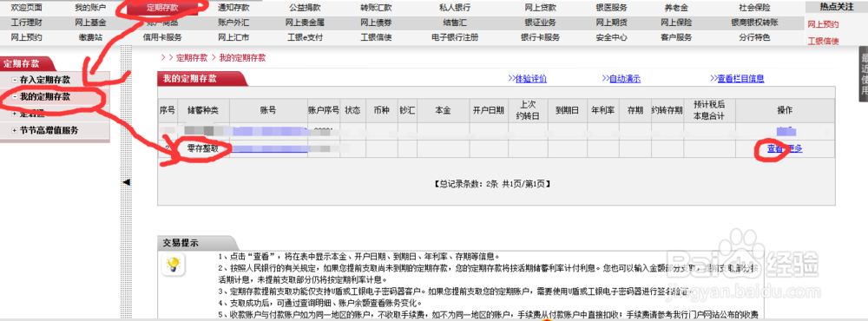This screenshot has width=868, height=321.
Task: Click 定期存款 in the breadcrumb
Action: (x=192, y=57)
